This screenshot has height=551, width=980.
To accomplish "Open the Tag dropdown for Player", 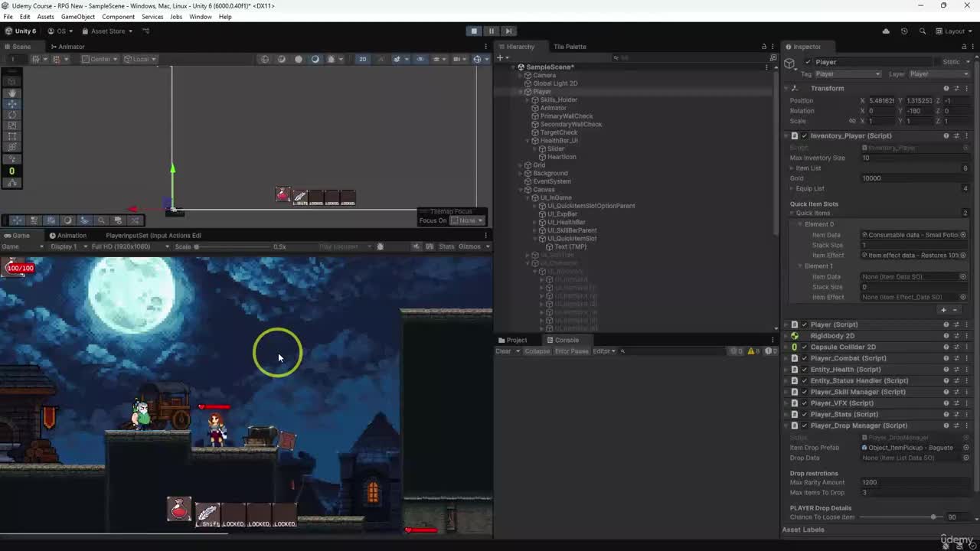I will pyautogui.click(x=848, y=74).
